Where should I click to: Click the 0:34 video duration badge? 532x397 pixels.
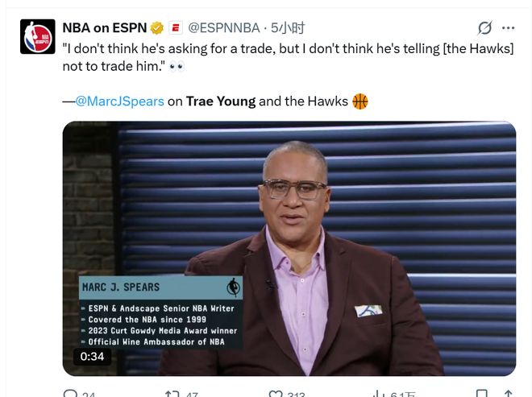point(92,356)
